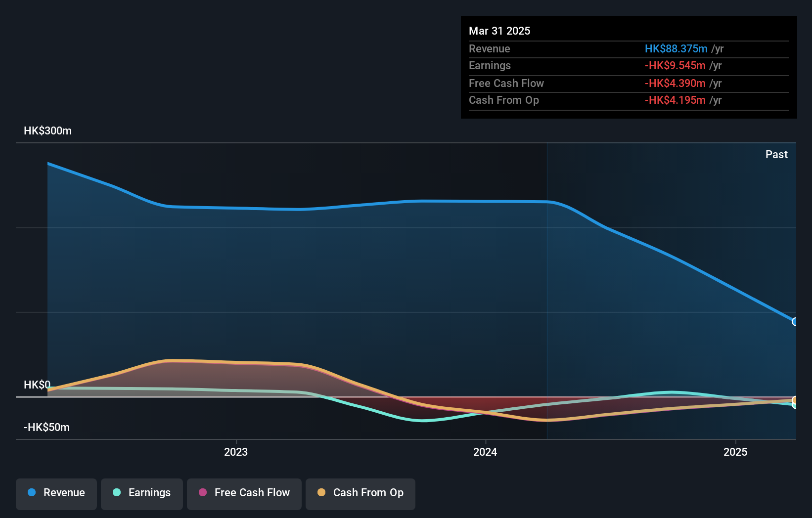Click the -HK$9.545m earnings value

pyautogui.click(x=675, y=65)
